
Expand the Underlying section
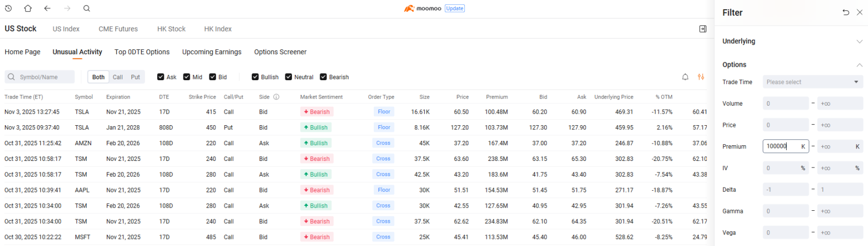(x=859, y=41)
